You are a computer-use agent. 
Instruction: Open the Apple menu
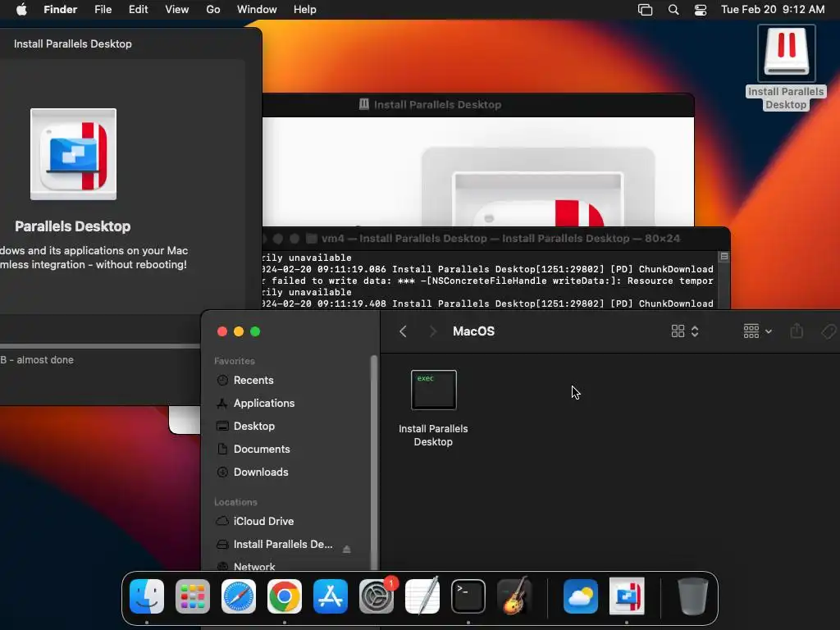tap(21, 10)
